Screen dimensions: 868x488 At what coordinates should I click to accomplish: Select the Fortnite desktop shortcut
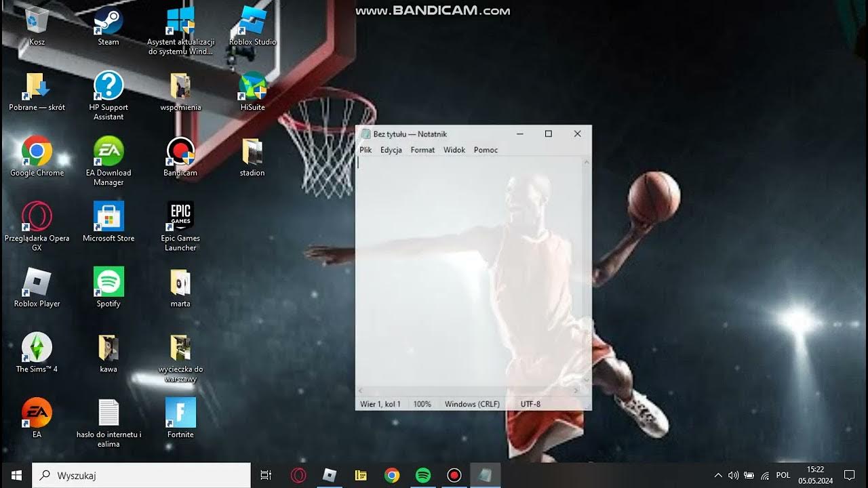click(180, 418)
